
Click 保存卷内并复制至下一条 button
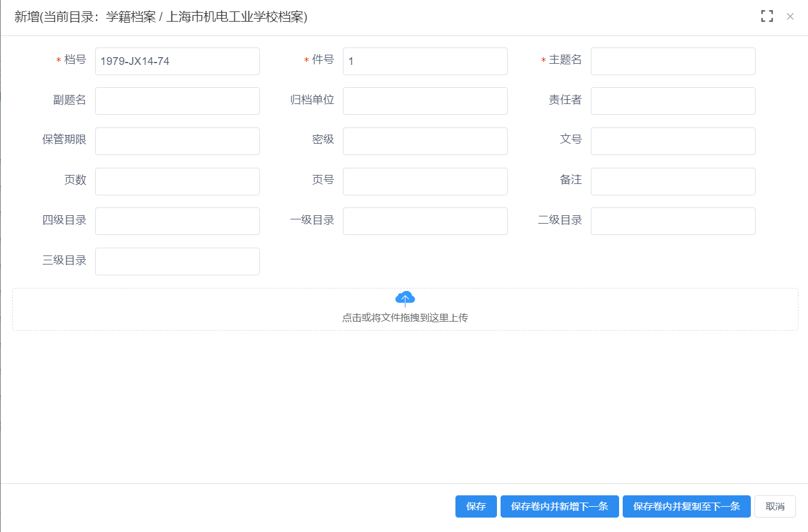coord(686,506)
